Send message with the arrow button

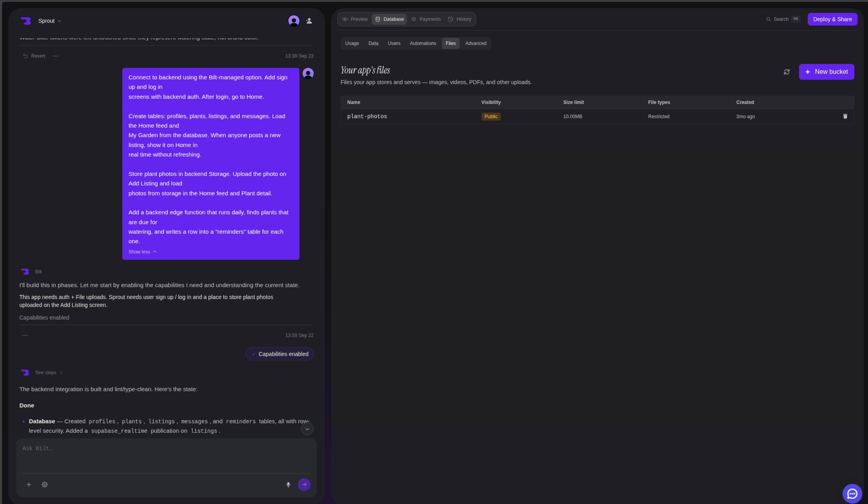coord(304,485)
